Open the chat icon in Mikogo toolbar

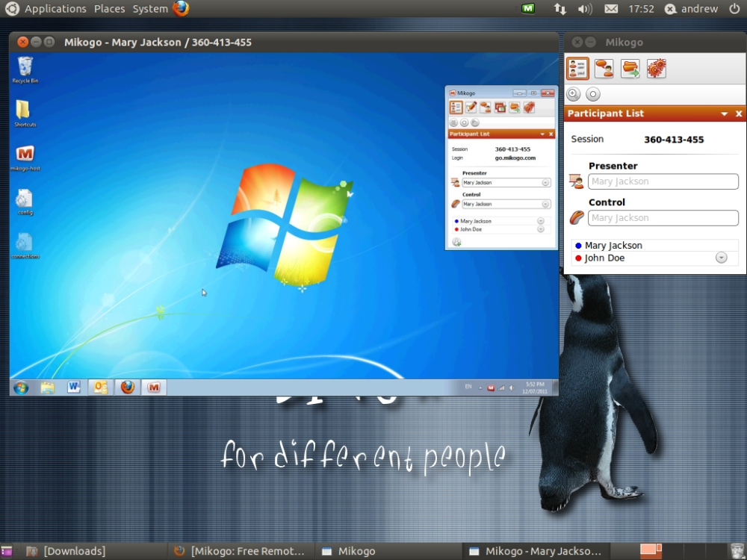click(x=604, y=69)
